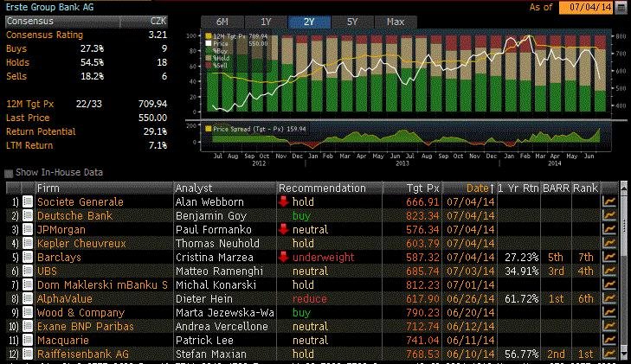
Task: Show chart icon for Dom Maklerski row
Action: click(609, 284)
